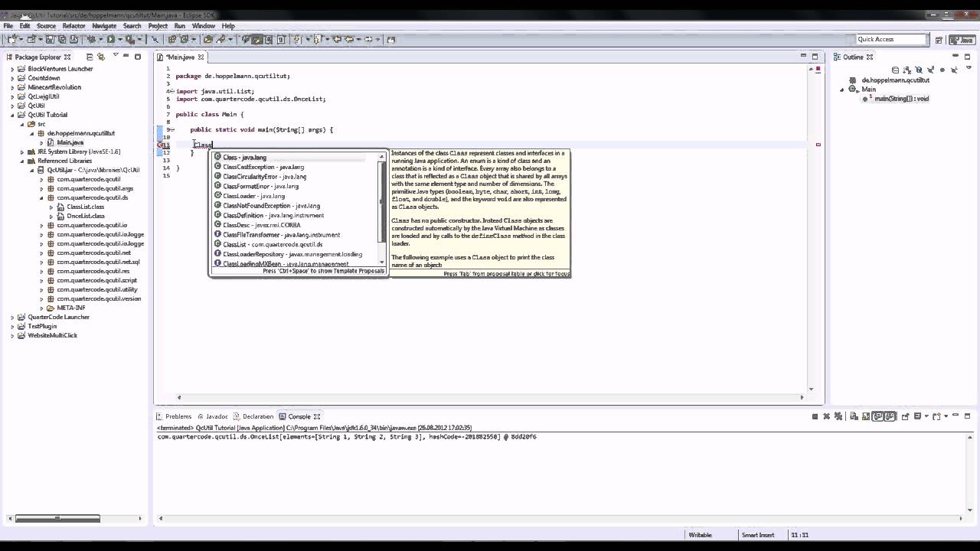The width and height of the screenshot is (980, 551).
Task: Collapse the Referenced Libraries node
Action: 22,161
